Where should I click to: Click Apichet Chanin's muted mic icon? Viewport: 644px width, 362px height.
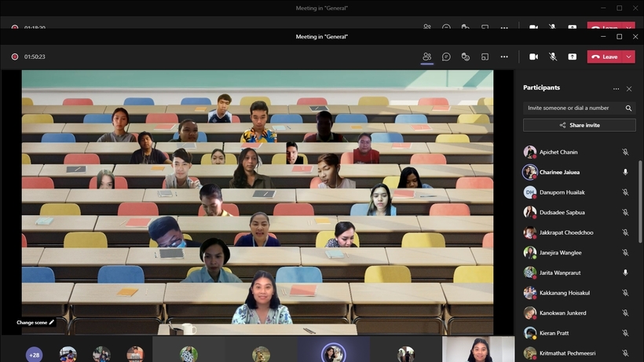pos(625,152)
